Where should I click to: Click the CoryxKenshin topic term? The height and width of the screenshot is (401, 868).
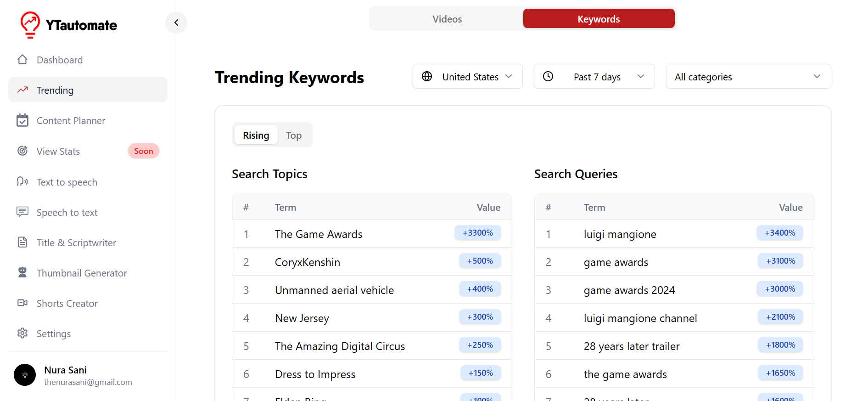(308, 262)
